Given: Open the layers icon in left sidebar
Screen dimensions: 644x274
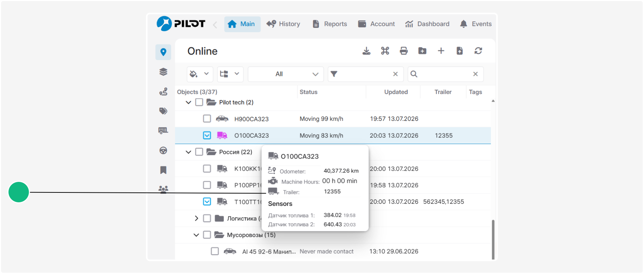Looking at the screenshot, I should tap(163, 72).
